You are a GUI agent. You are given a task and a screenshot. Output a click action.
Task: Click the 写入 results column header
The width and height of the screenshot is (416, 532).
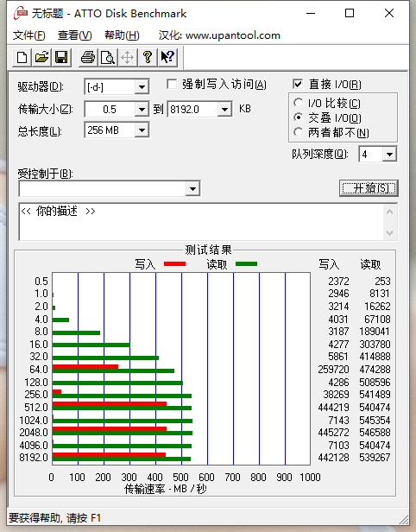329,264
